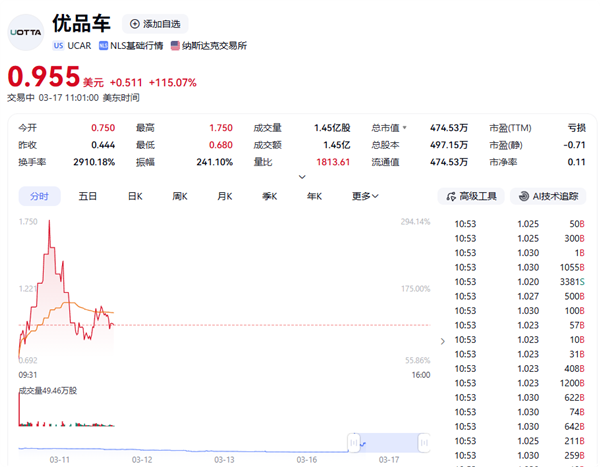This screenshot has height=467, width=600.
Task: Open the AI技术追踪 tracker
Action: coord(548,196)
